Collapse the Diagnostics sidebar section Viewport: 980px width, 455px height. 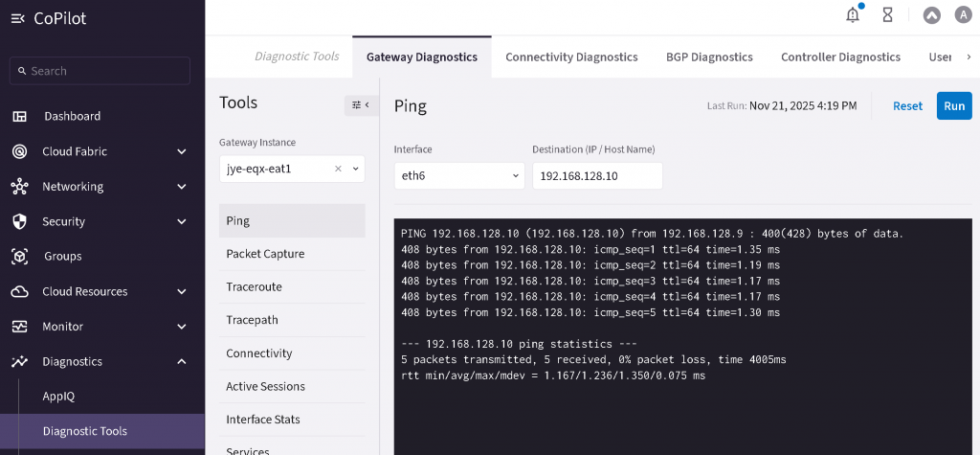pyautogui.click(x=182, y=362)
